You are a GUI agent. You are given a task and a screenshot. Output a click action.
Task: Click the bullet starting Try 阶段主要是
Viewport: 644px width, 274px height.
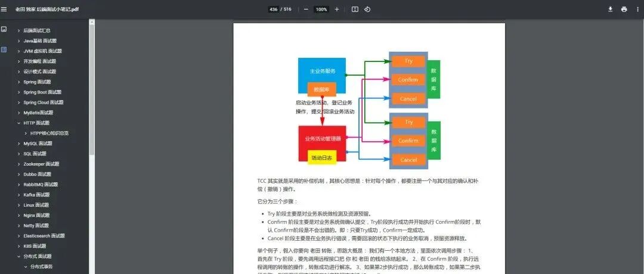[x=319, y=214]
